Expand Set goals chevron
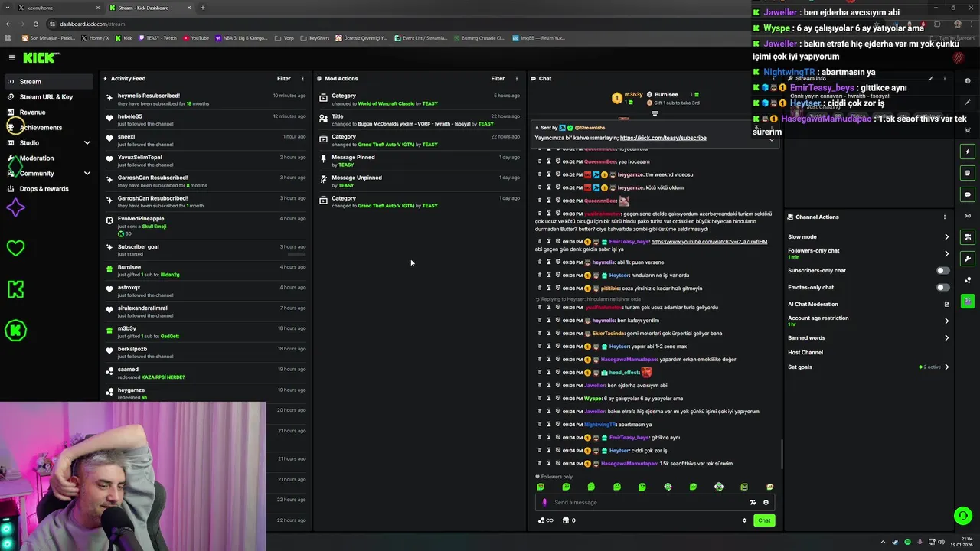 [946, 367]
